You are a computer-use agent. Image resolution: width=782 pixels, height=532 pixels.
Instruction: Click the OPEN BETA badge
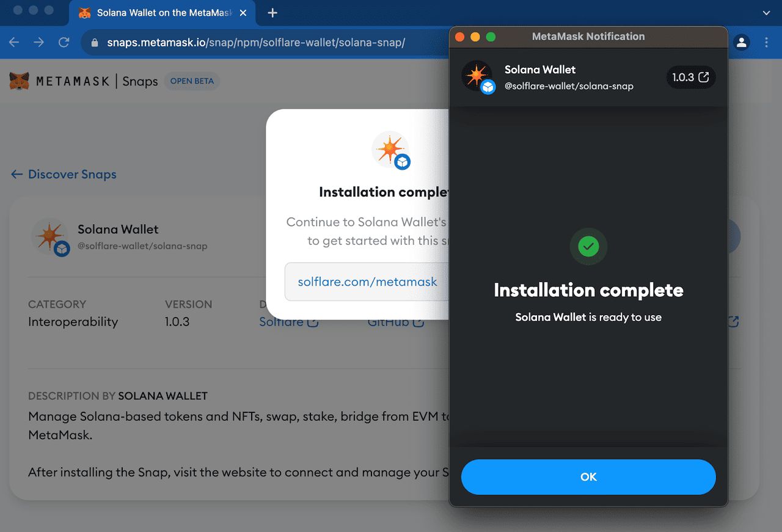click(192, 81)
